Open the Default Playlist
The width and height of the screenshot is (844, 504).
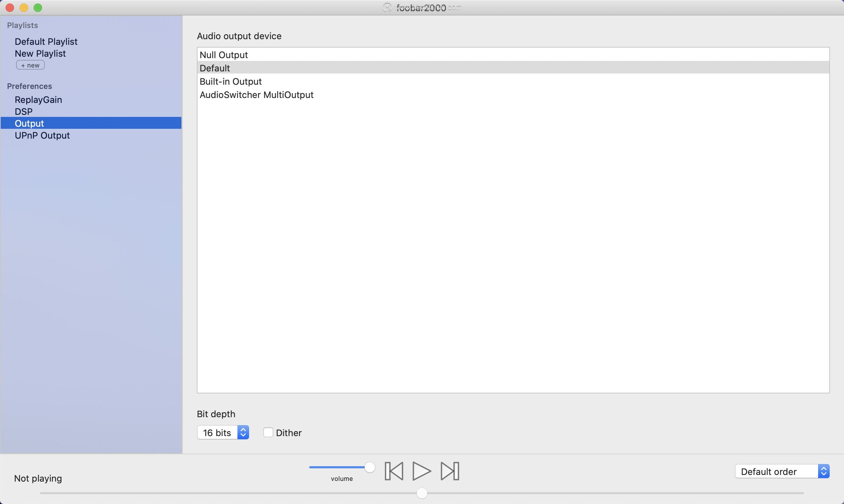46,41
